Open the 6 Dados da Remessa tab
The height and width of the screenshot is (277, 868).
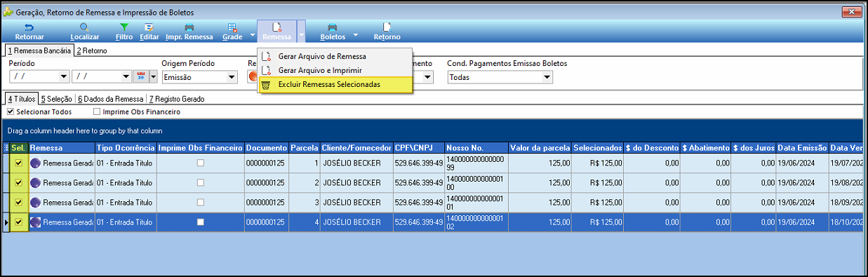click(111, 100)
